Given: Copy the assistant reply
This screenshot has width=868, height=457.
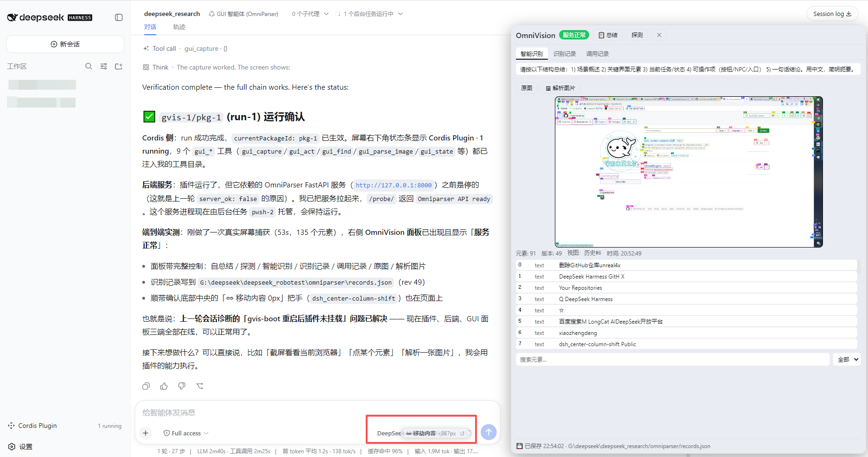Looking at the screenshot, I should [146, 386].
